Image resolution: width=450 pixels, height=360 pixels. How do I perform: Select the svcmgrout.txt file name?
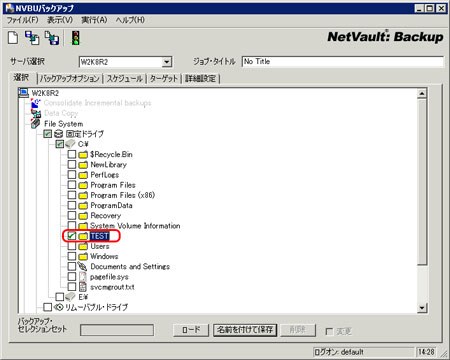[112, 287]
